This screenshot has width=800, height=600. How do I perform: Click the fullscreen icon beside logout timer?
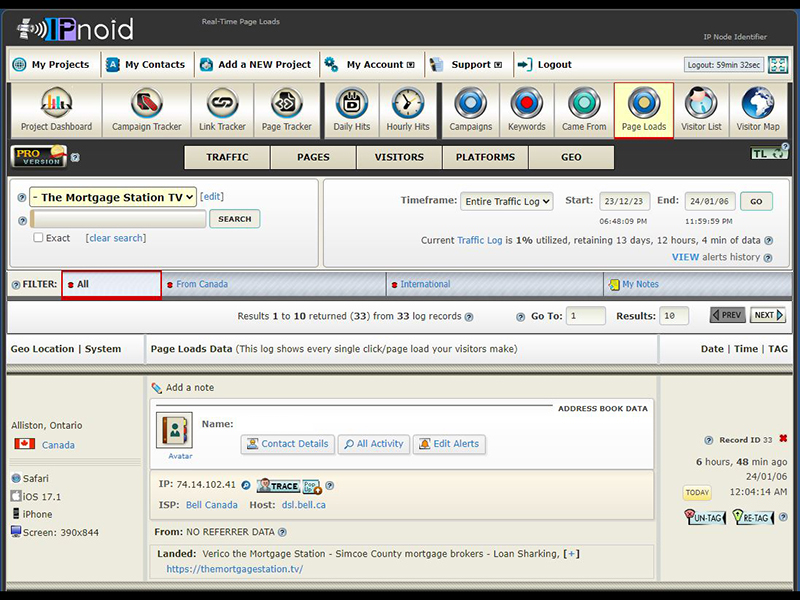[x=778, y=65]
